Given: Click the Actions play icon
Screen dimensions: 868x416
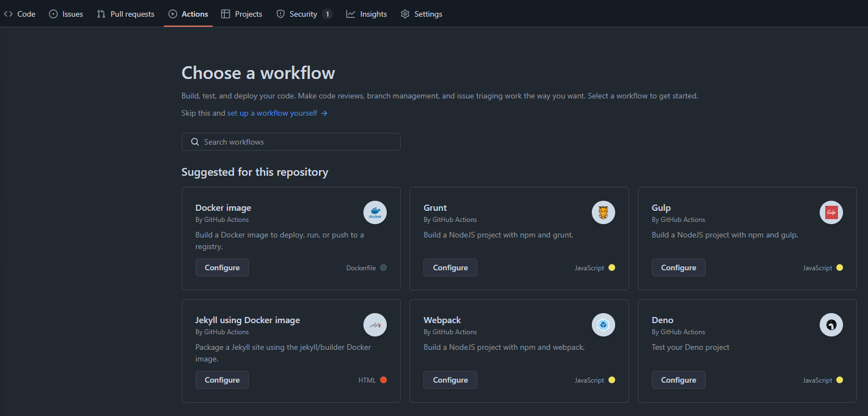Looking at the screenshot, I should tap(173, 14).
